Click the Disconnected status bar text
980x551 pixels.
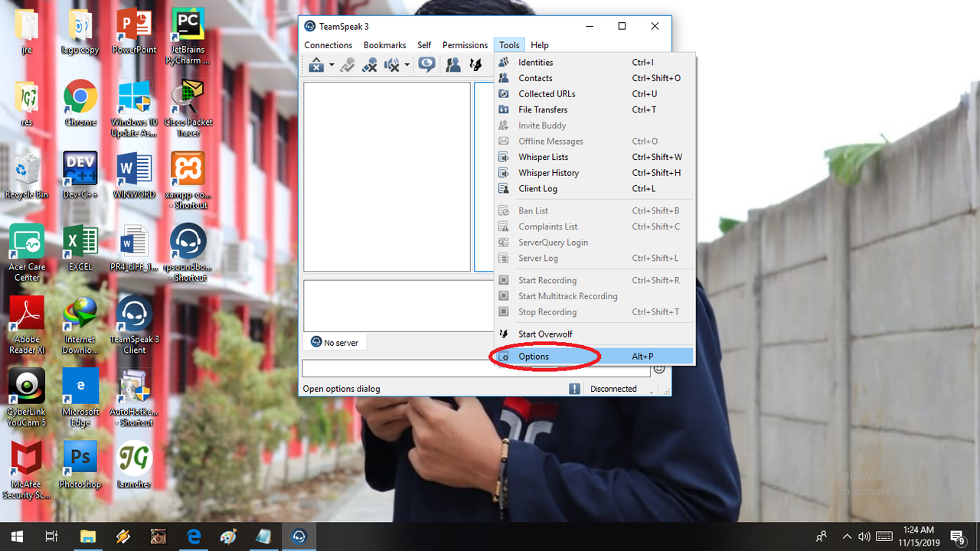[x=613, y=389]
